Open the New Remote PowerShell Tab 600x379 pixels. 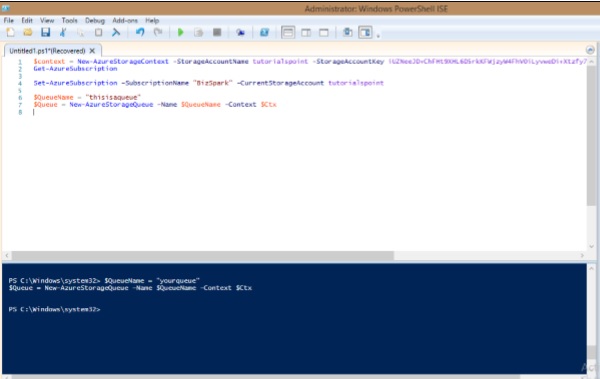240,33
